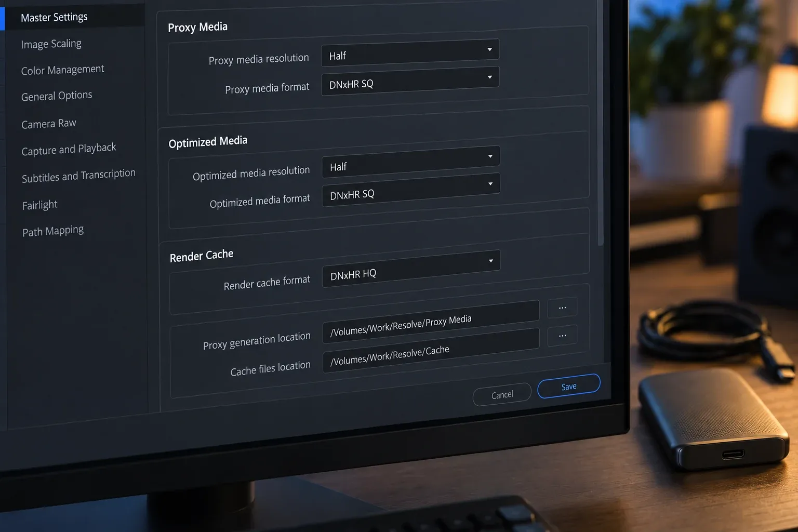The width and height of the screenshot is (798, 532).
Task: Click the Proxy generation location path field
Action: (x=431, y=322)
